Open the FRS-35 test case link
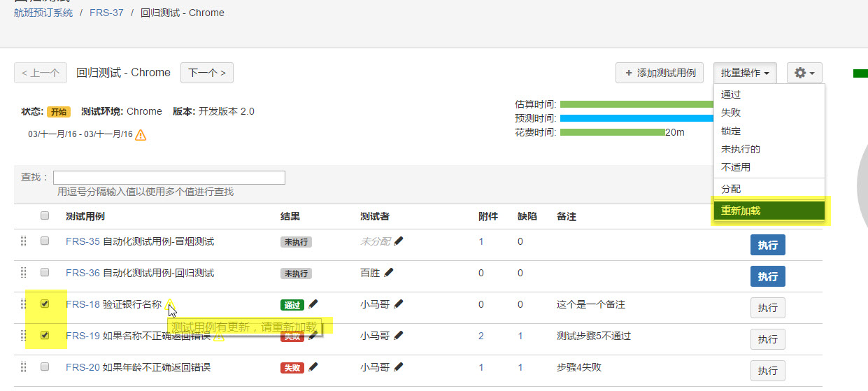Screen dimensions: 868x391 pos(83,241)
